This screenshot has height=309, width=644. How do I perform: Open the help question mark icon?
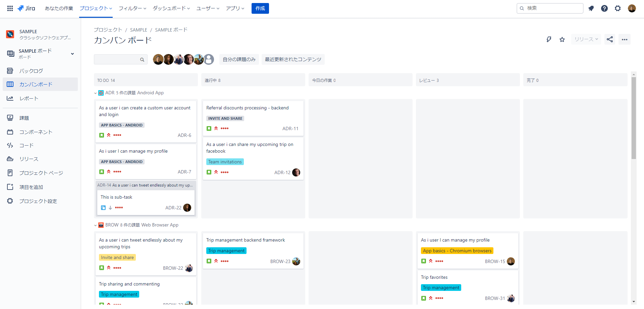pos(604,8)
